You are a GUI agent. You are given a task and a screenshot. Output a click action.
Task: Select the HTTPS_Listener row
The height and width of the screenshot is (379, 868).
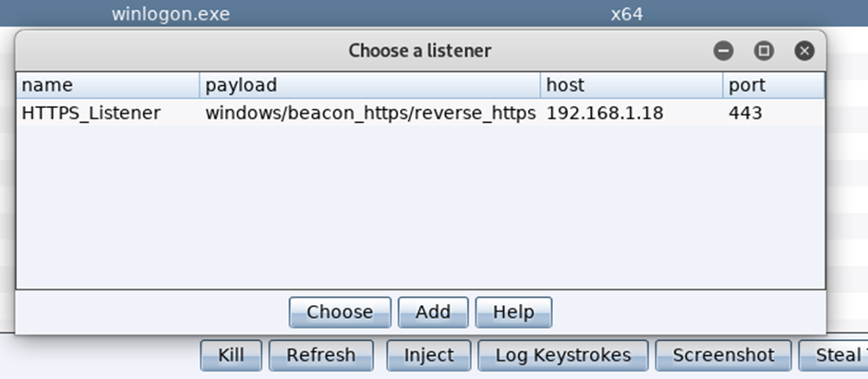pyautogui.click(x=421, y=113)
